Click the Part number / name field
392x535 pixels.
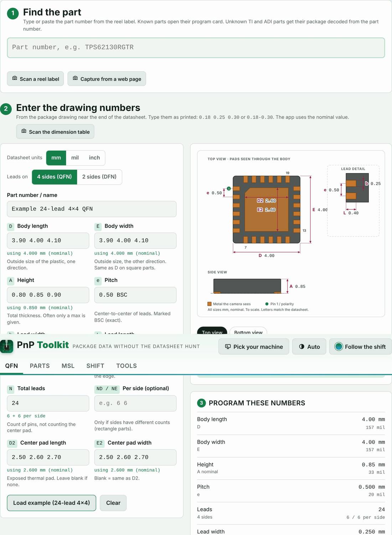click(92, 209)
